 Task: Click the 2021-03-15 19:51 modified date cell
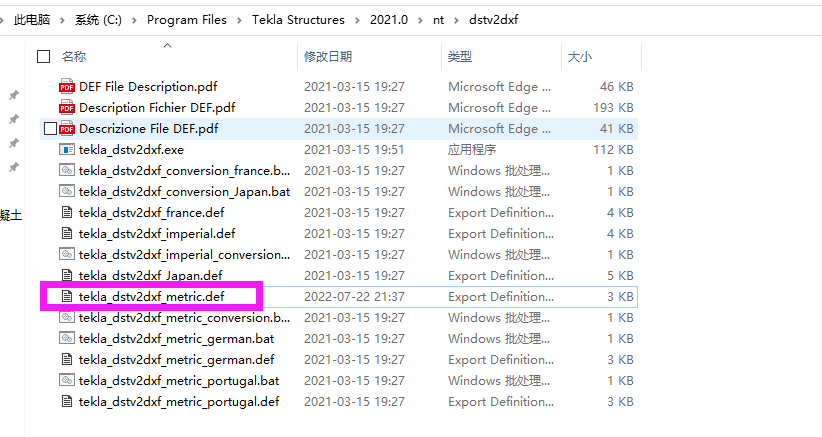(354, 150)
